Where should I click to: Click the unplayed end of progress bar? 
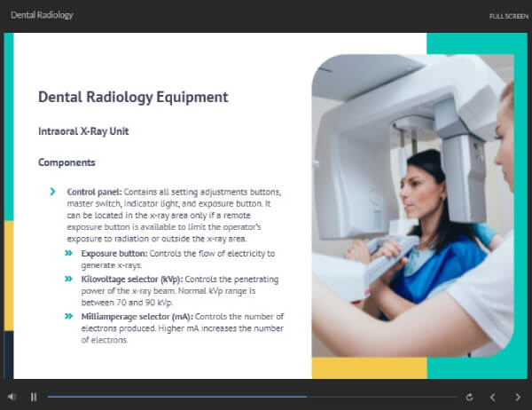(x=381, y=397)
